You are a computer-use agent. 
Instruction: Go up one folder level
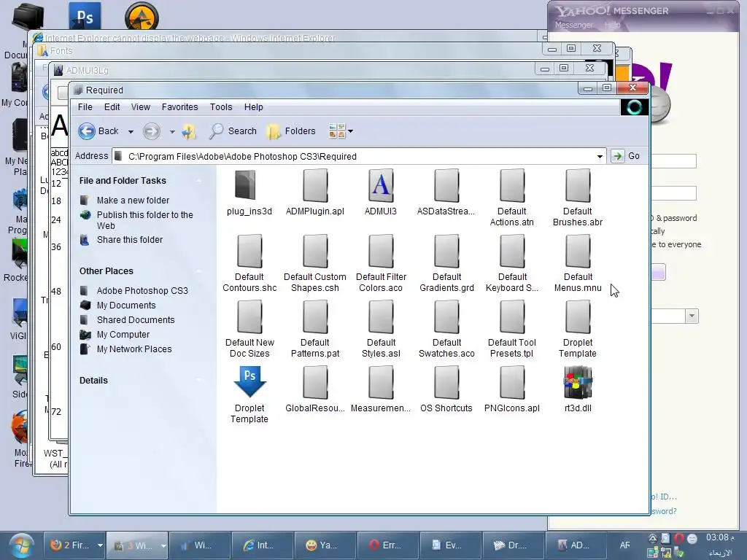(x=189, y=131)
